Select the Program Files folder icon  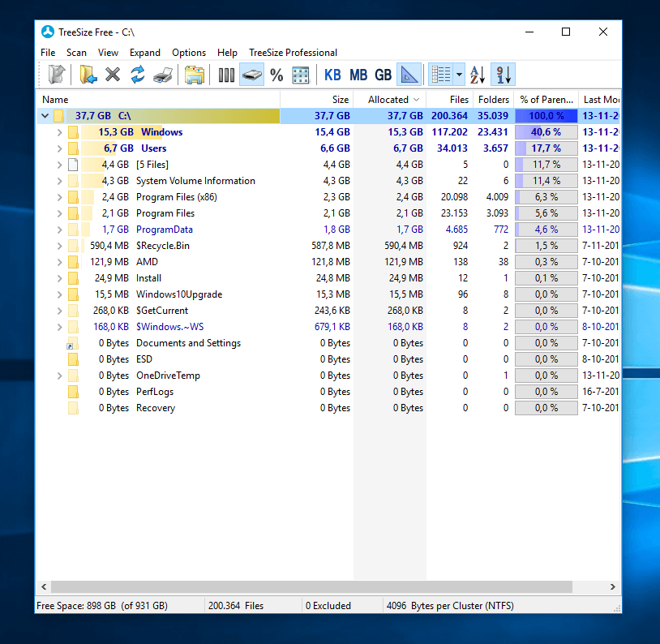[x=73, y=213]
